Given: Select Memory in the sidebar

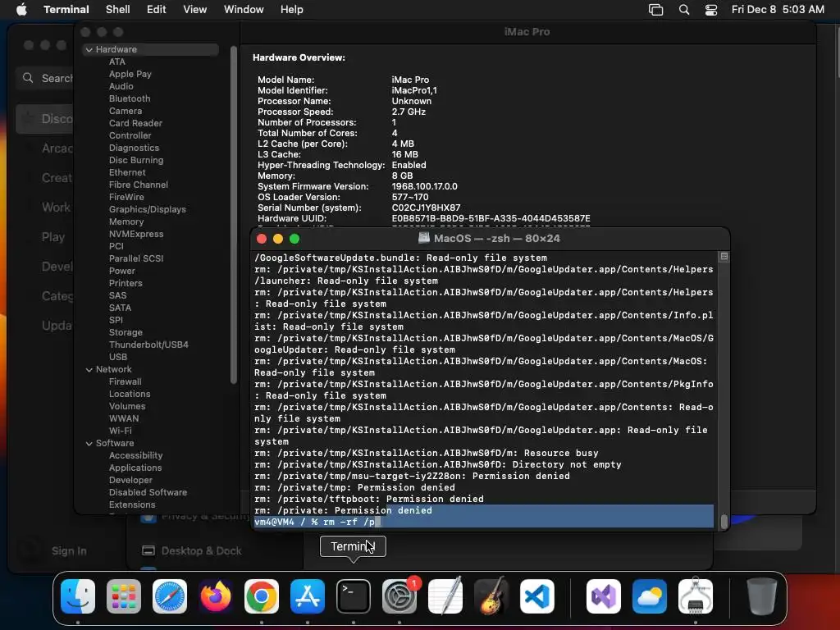Looking at the screenshot, I should pyautogui.click(x=126, y=221).
